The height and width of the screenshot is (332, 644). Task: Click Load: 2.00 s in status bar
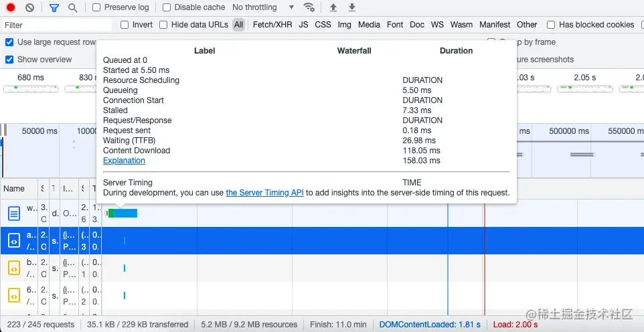[515, 325]
